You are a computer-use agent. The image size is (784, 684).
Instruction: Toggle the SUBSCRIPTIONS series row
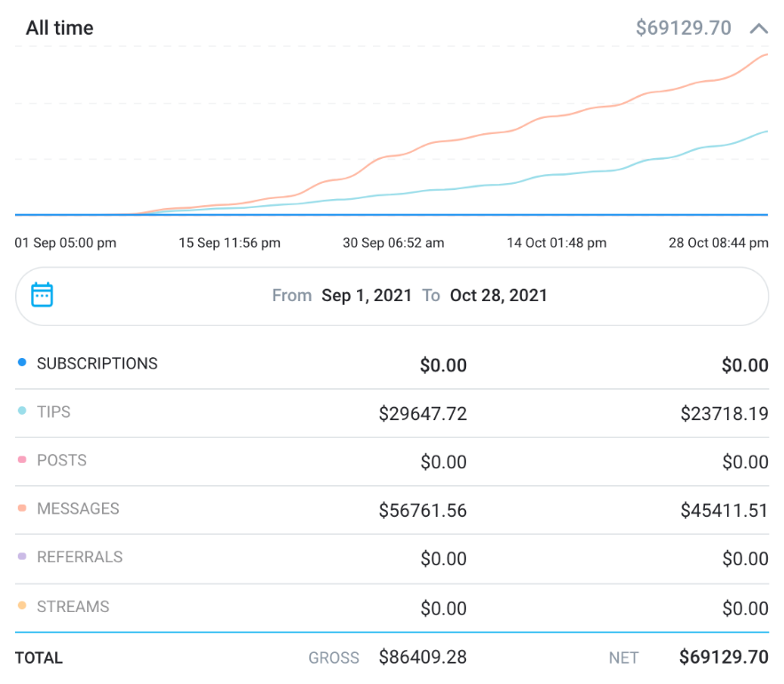click(97, 363)
